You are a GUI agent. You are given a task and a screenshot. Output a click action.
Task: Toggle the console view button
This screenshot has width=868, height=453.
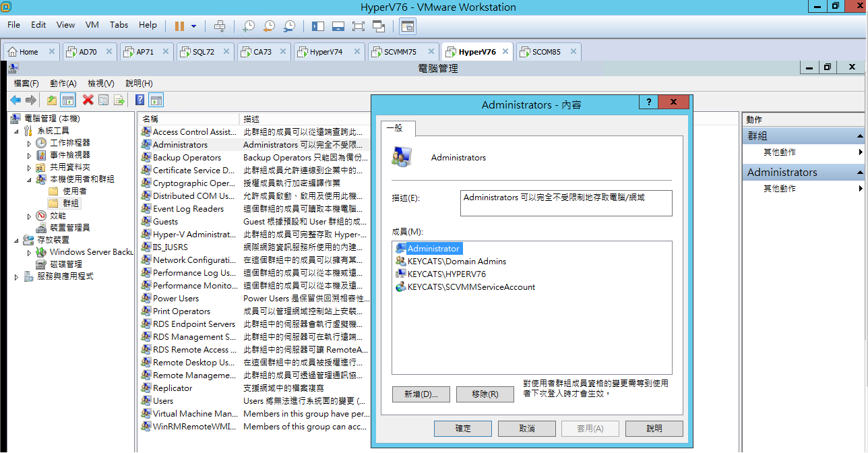tap(407, 26)
